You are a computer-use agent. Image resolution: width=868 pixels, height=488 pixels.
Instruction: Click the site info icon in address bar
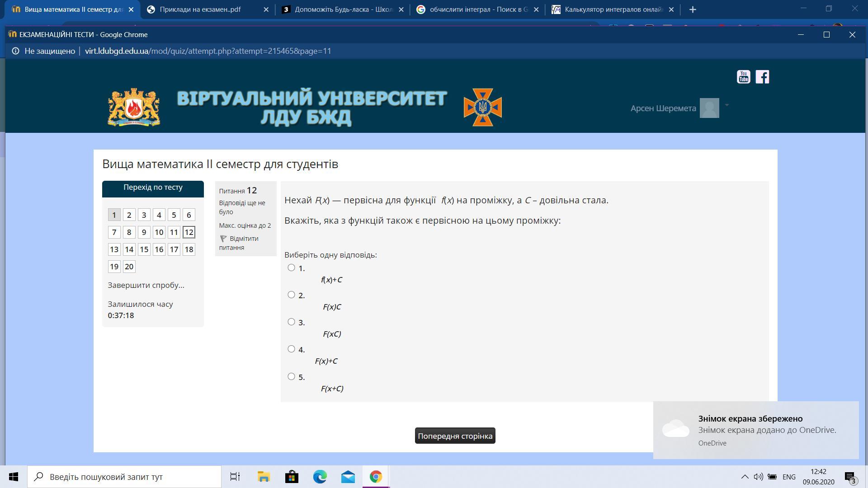click(x=15, y=51)
